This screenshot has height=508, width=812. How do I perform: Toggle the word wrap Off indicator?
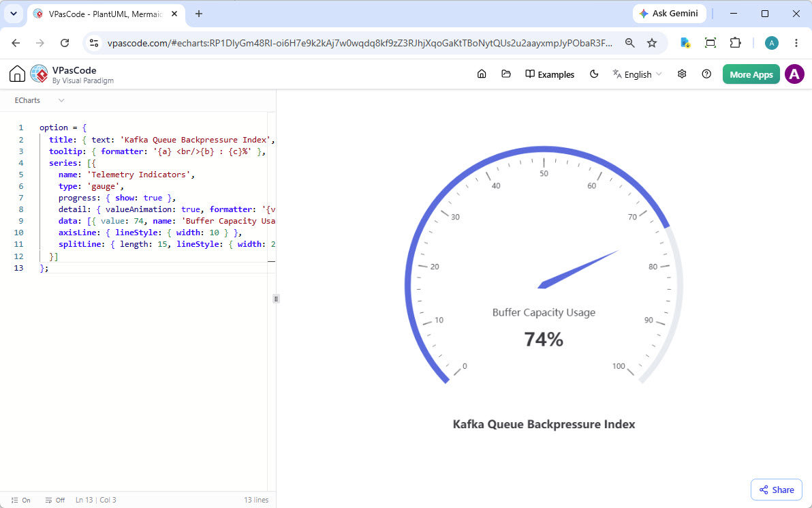pyautogui.click(x=55, y=500)
